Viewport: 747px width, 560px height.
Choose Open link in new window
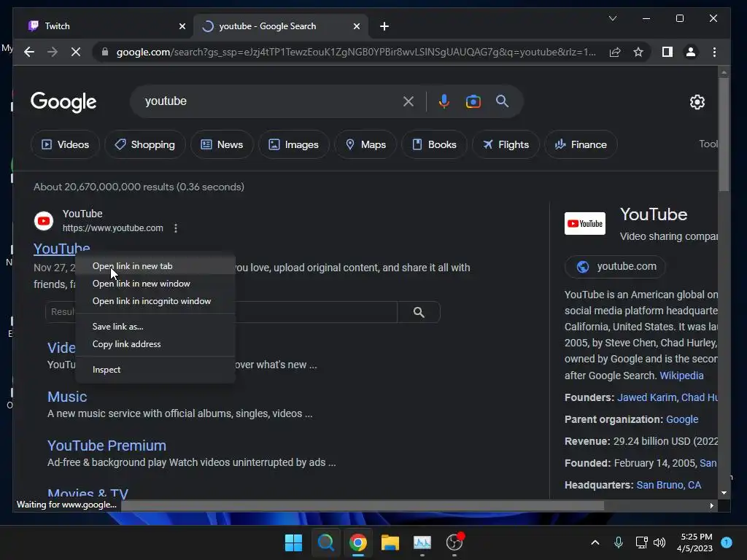(x=155, y=284)
